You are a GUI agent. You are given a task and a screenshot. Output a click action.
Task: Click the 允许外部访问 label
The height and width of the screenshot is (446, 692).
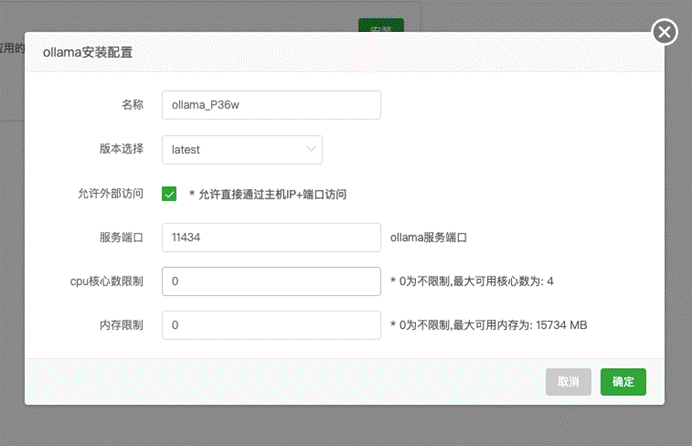[110, 193]
